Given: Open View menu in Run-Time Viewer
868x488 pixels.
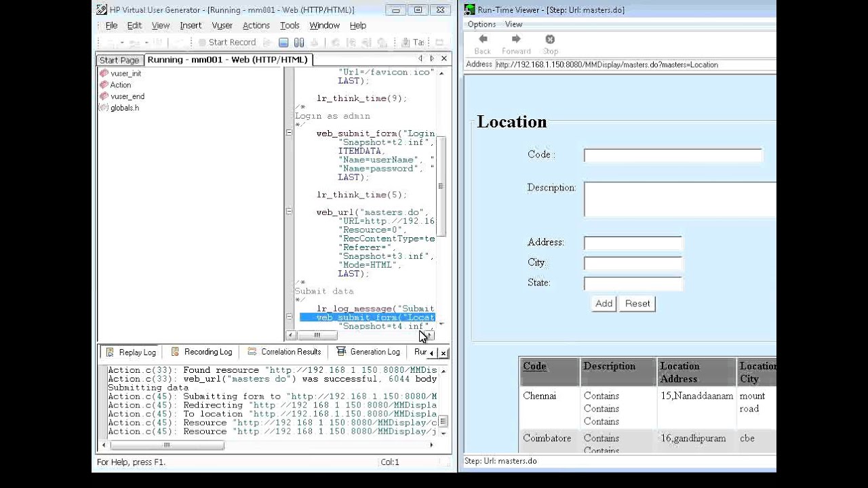Looking at the screenshot, I should [514, 24].
